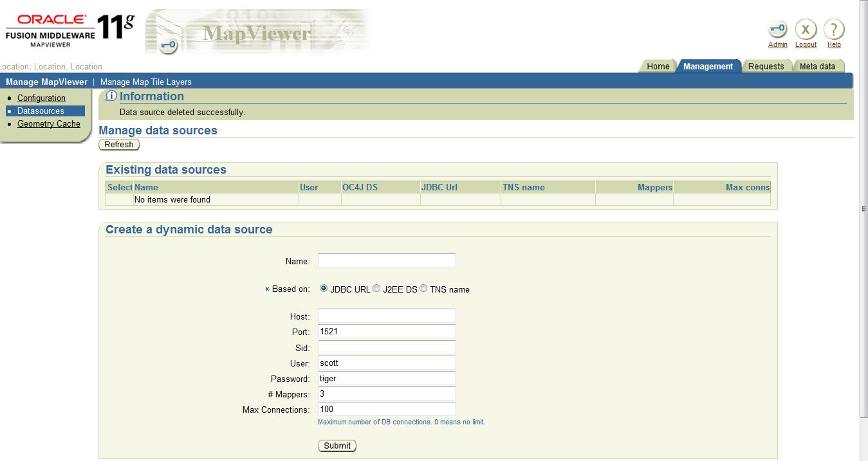
Task: Click the Help text link
Action: [834, 44]
